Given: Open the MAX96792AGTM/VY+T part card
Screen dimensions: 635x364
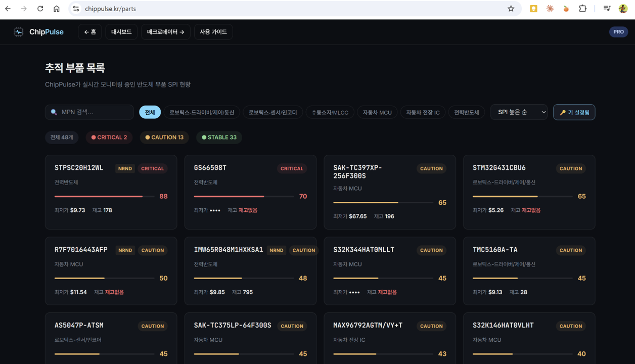Looking at the screenshot, I should pos(390,338).
